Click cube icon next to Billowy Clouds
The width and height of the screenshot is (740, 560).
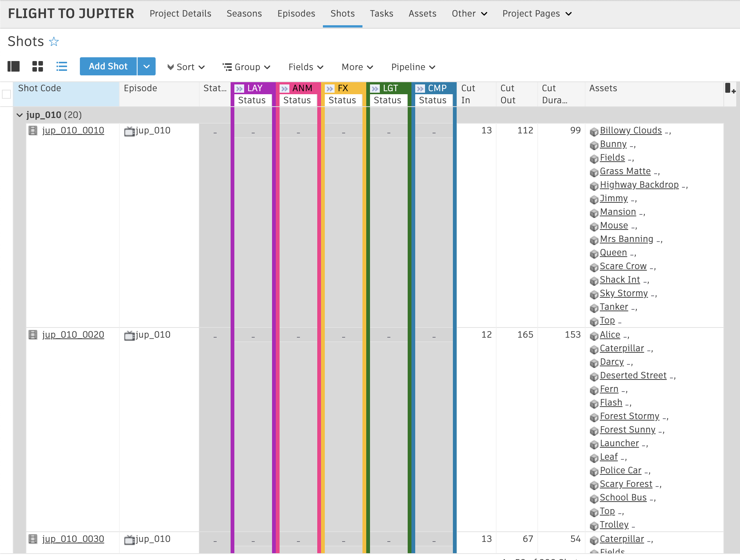(594, 132)
